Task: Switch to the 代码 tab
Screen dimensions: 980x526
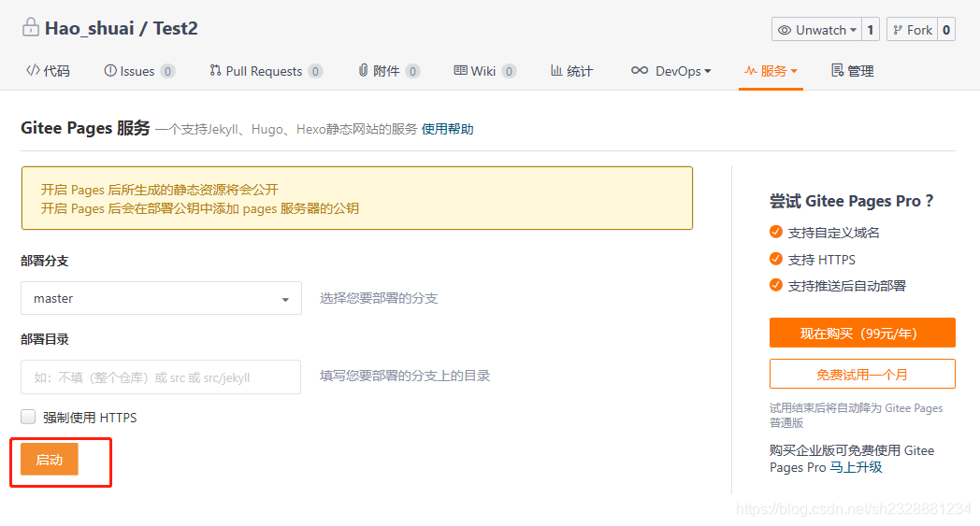Action: point(48,71)
